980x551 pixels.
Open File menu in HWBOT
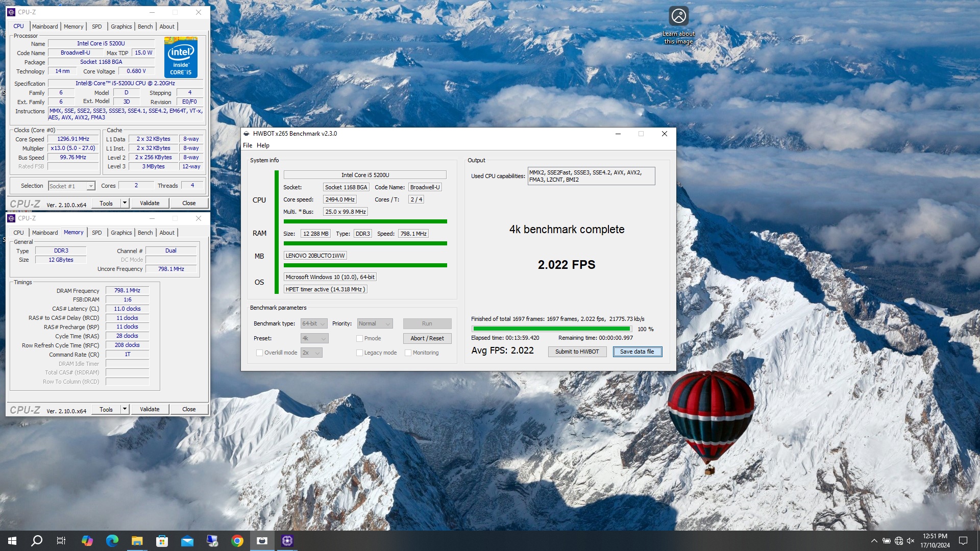248,145
